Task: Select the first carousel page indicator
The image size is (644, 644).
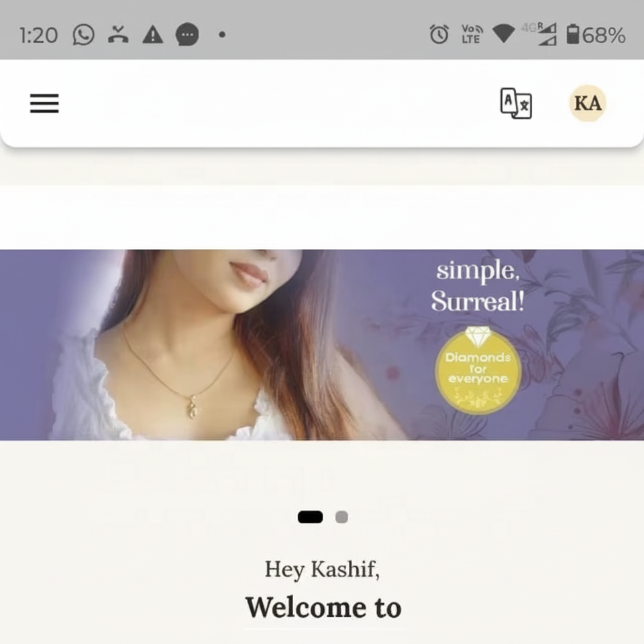Action: [x=310, y=517]
